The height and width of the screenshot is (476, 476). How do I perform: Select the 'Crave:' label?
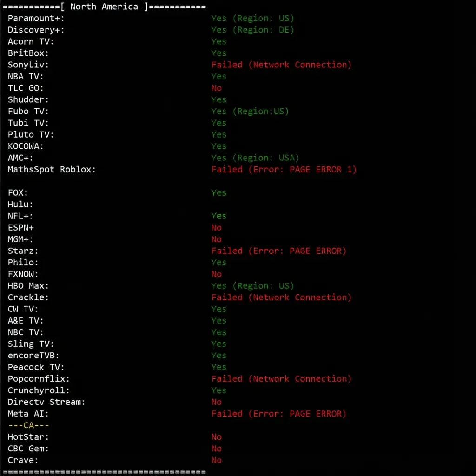23,460
